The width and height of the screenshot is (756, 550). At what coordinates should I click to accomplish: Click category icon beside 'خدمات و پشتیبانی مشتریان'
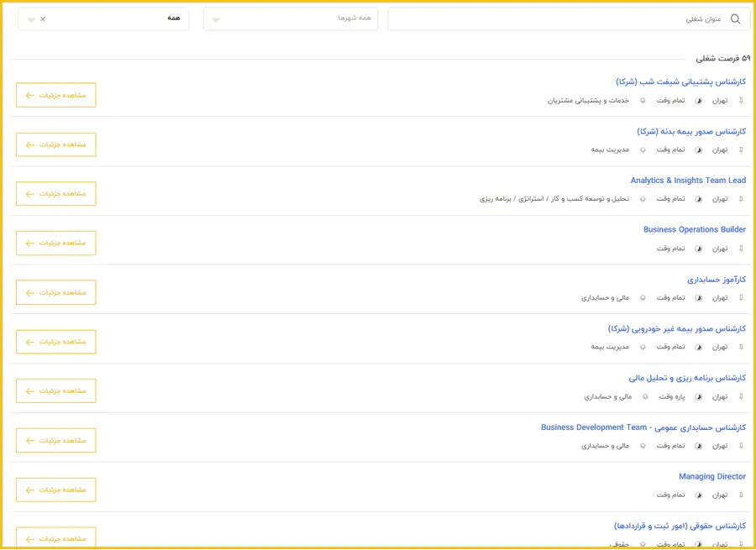[x=643, y=101]
